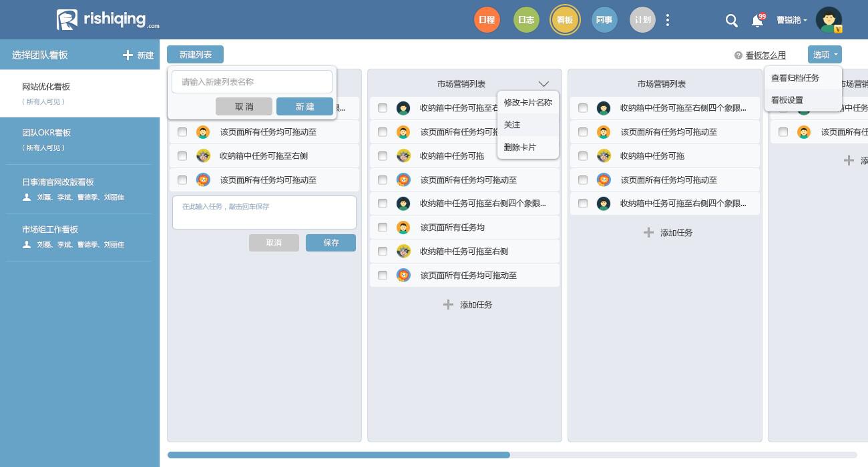Open the 同事 colleagues circle
868x467 pixels.
604,20
